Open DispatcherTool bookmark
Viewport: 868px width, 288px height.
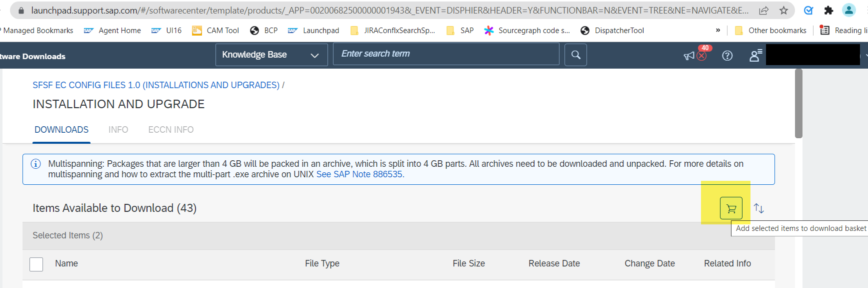612,31
